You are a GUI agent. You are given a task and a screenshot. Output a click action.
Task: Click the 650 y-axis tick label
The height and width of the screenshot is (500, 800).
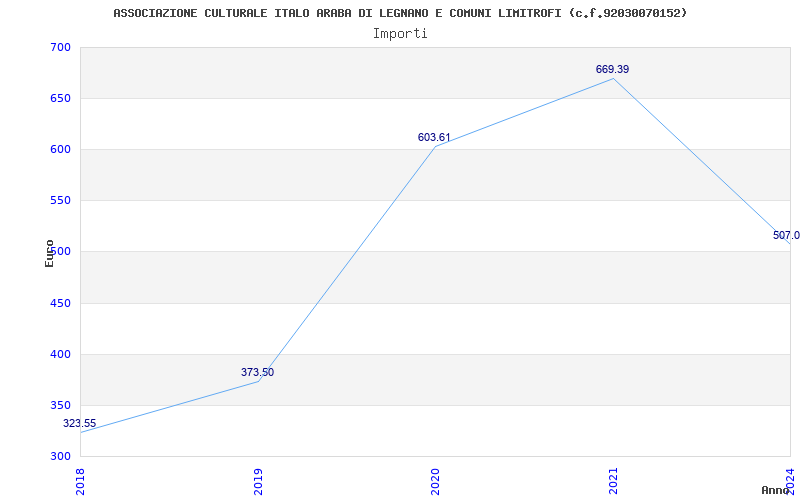(60, 98)
